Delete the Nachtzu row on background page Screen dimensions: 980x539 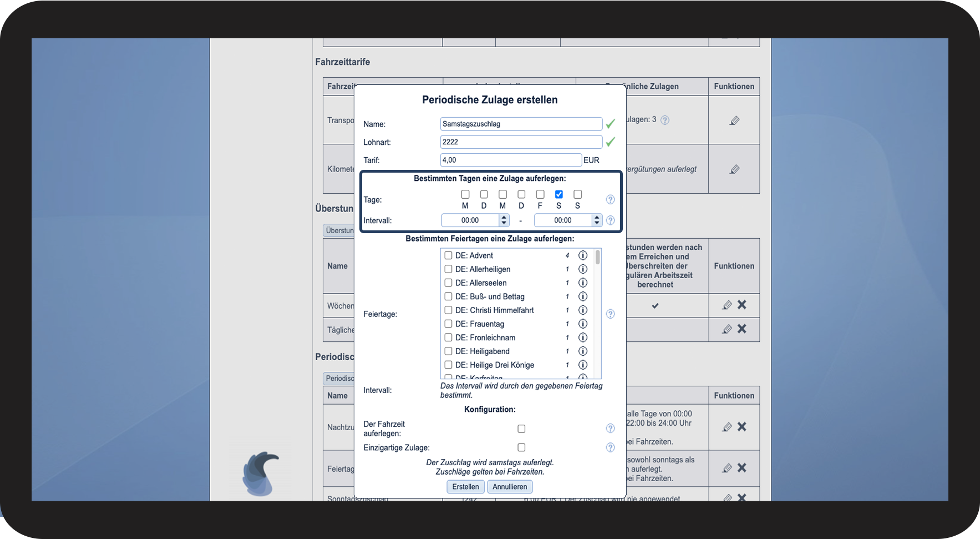coord(742,426)
